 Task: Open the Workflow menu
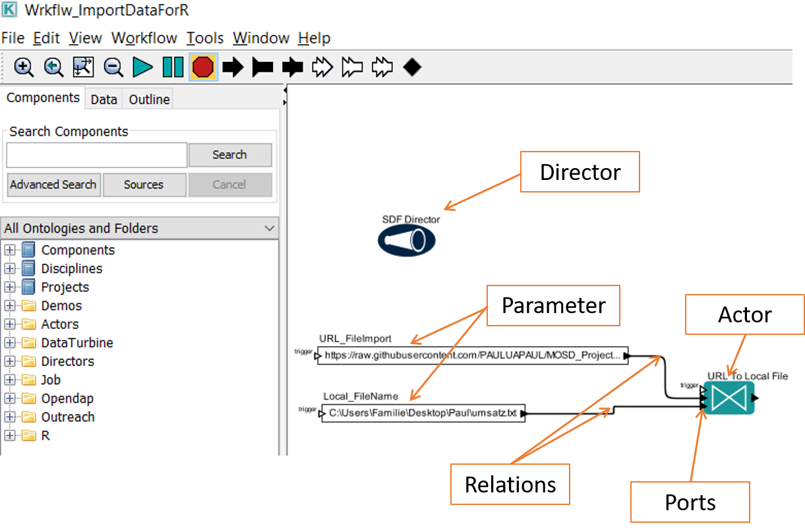144,38
